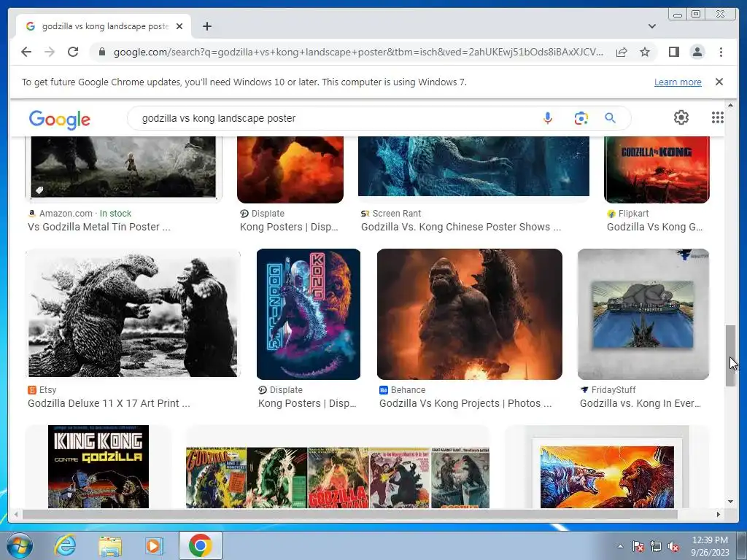Image resolution: width=747 pixels, height=560 pixels.
Task: Open the Amazon.com metal tin poster image
Action: coord(123,167)
